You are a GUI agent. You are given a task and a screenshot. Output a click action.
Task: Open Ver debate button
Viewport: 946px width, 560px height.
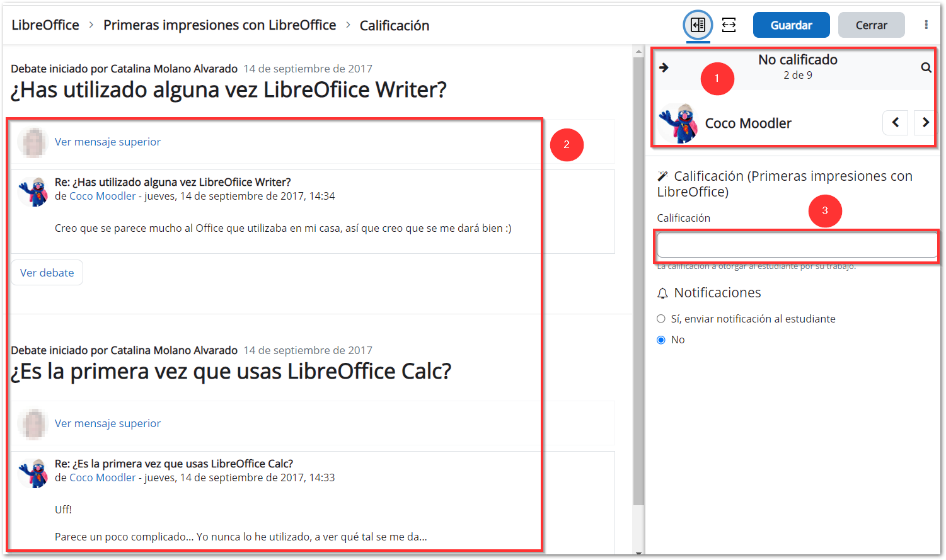[47, 273]
